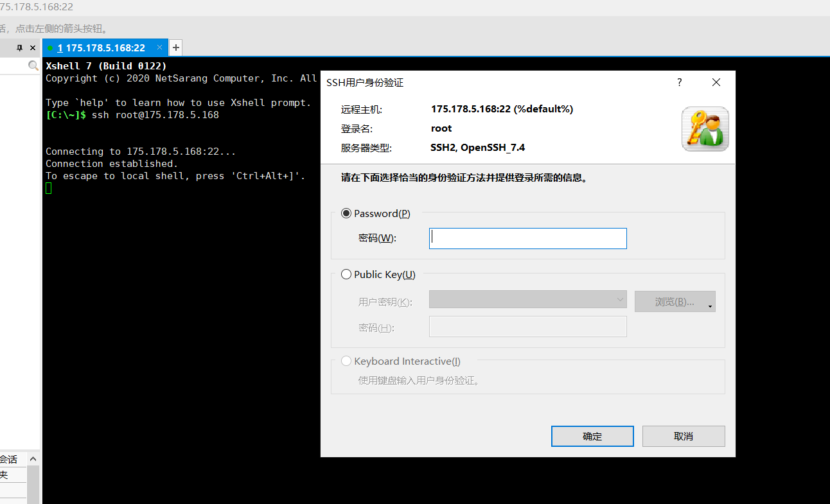Click the left panel scroll up arrow
830x504 pixels.
click(33, 459)
